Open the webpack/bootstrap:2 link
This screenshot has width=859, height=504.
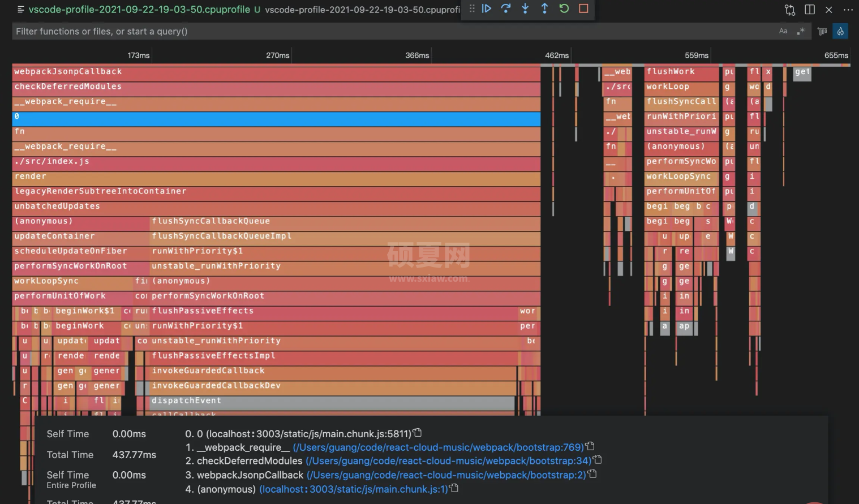(x=446, y=475)
